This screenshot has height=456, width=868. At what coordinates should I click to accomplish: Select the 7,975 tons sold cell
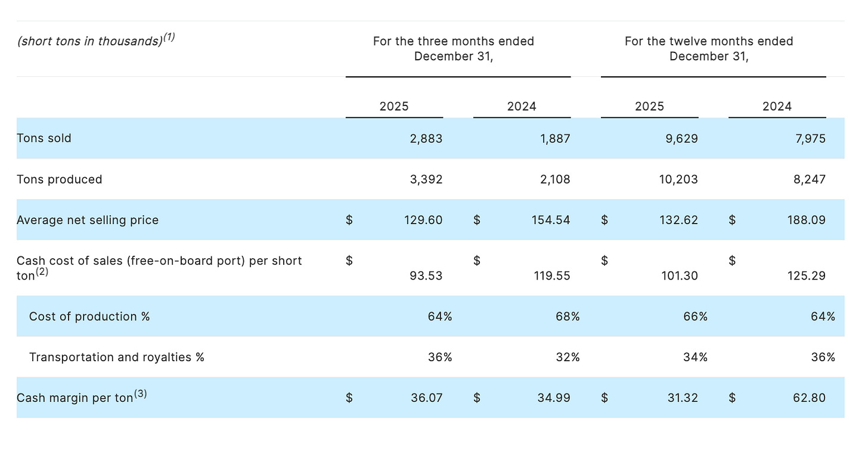click(x=810, y=138)
